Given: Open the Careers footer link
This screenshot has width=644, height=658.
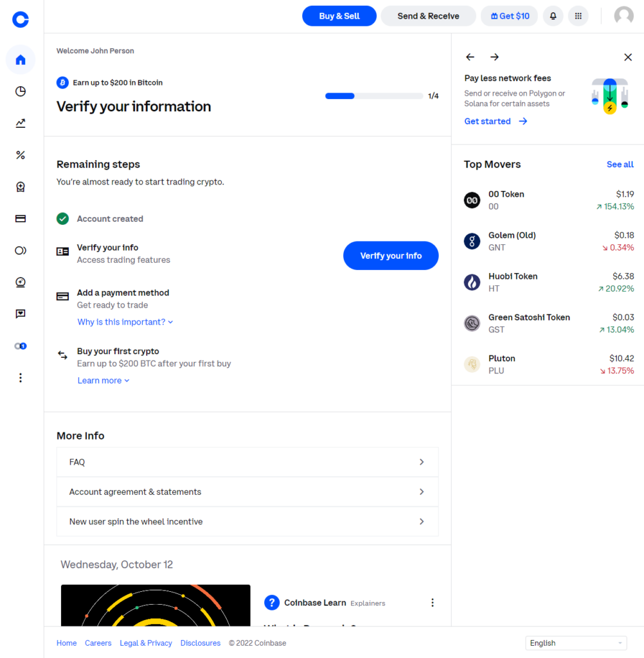Looking at the screenshot, I should point(98,643).
